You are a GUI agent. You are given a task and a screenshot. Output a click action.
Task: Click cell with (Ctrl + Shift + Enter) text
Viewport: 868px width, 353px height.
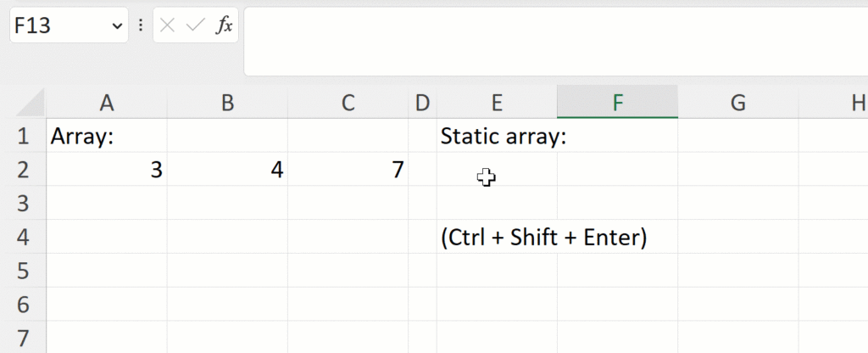click(x=497, y=238)
